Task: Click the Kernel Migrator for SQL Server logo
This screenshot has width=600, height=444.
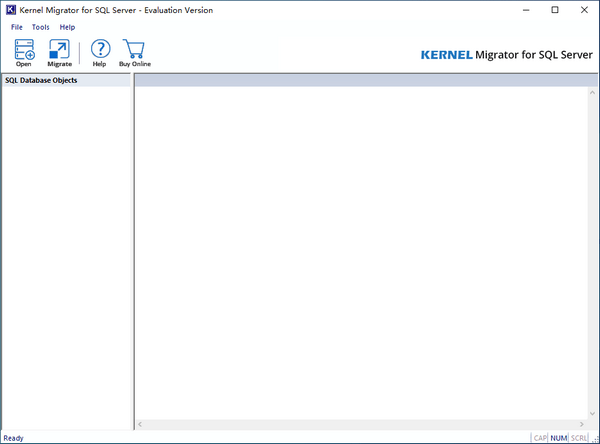Action: click(507, 54)
